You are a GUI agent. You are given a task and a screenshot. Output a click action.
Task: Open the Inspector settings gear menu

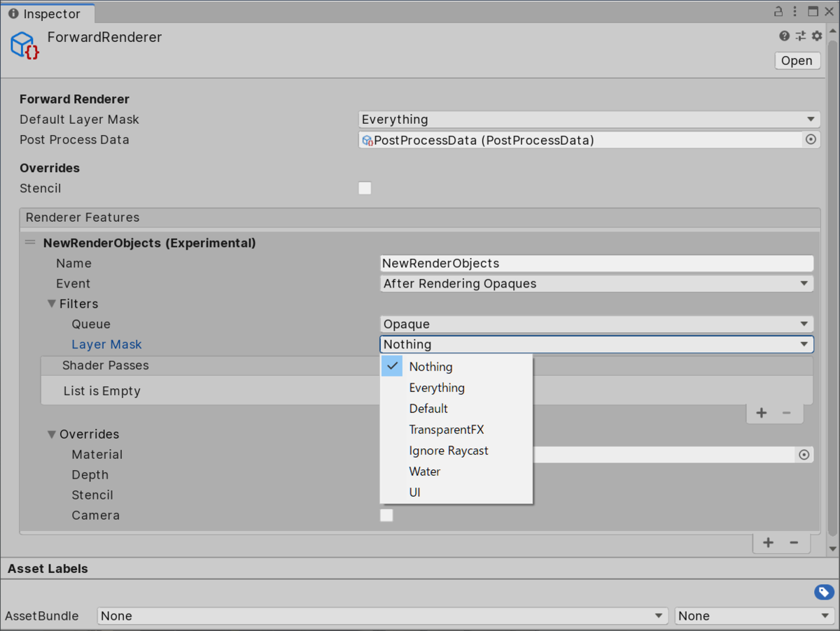point(817,36)
